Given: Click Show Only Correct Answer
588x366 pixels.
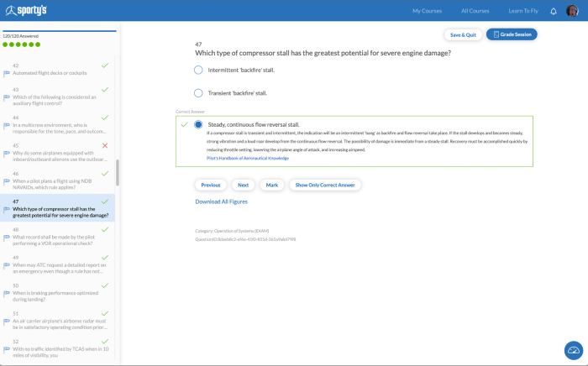Looking at the screenshot, I should tap(325, 185).
